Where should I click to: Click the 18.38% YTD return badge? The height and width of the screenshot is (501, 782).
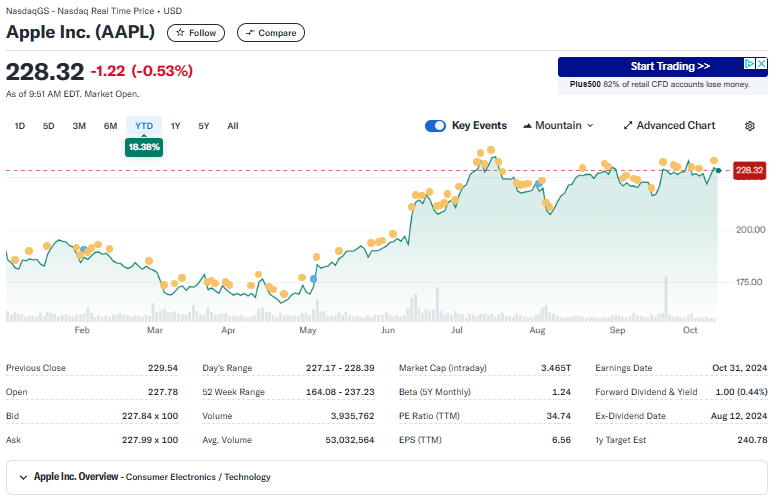tap(144, 147)
